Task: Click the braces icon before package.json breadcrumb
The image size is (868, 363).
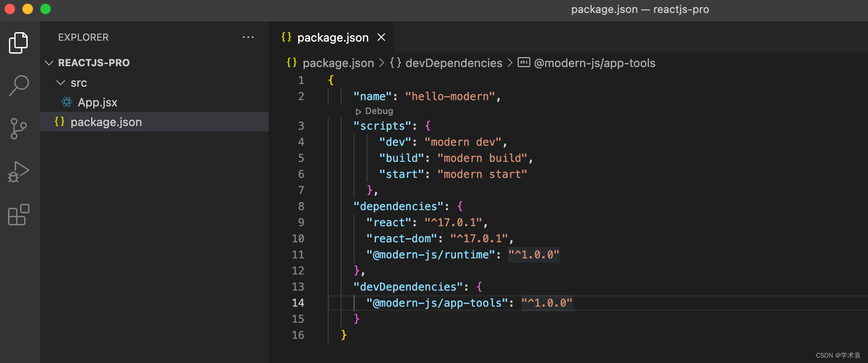Action: tap(292, 63)
